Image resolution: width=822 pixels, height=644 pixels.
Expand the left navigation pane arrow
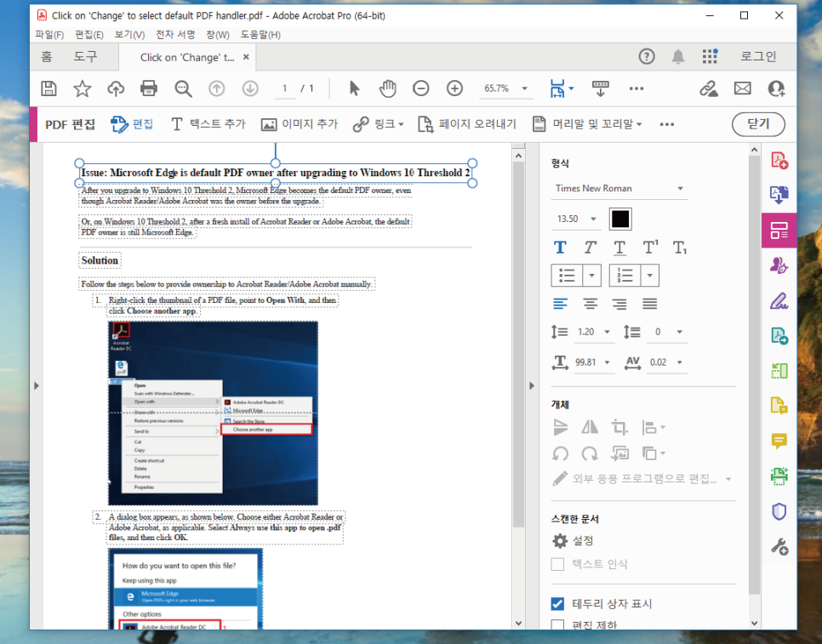[x=37, y=386]
